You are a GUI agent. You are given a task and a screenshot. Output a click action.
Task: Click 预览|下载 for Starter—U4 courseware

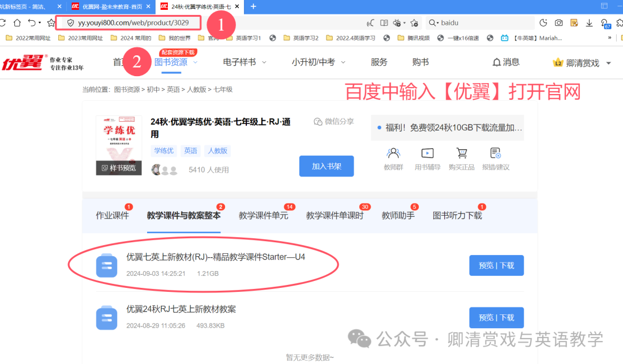496,265
